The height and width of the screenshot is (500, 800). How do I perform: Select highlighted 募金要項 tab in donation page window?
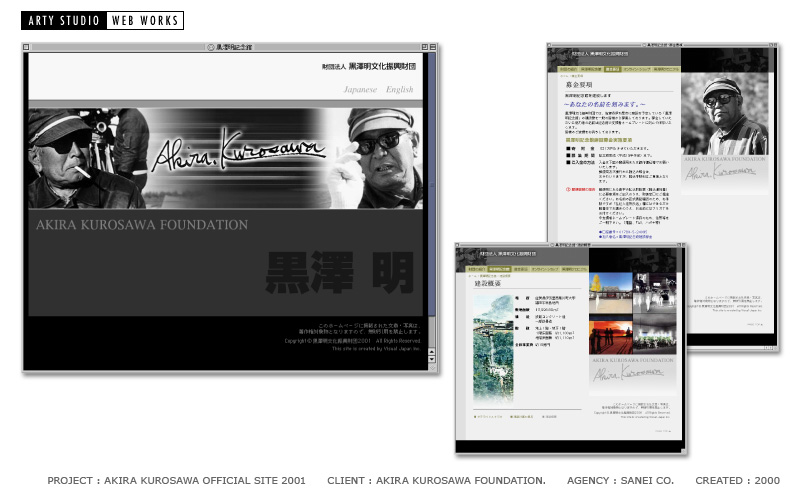612,69
